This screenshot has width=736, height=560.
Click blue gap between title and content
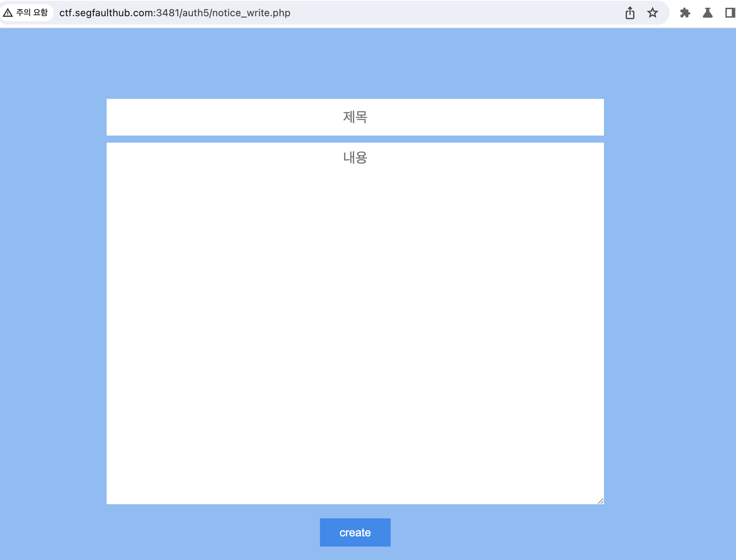pyautogui.click(x=355, y=139)
